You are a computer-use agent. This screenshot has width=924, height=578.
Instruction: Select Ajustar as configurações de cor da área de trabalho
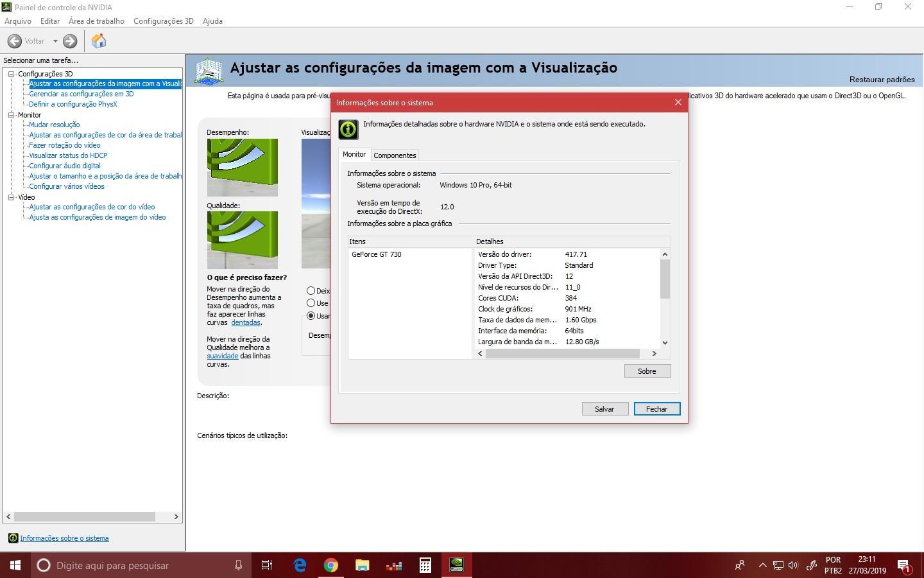tap(105, 135)
